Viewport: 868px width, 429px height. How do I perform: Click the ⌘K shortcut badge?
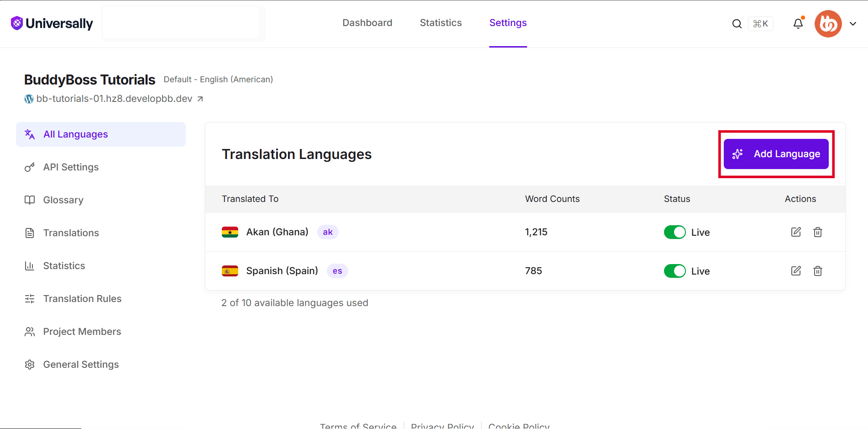pyautogui.click(x=760, y=24)
